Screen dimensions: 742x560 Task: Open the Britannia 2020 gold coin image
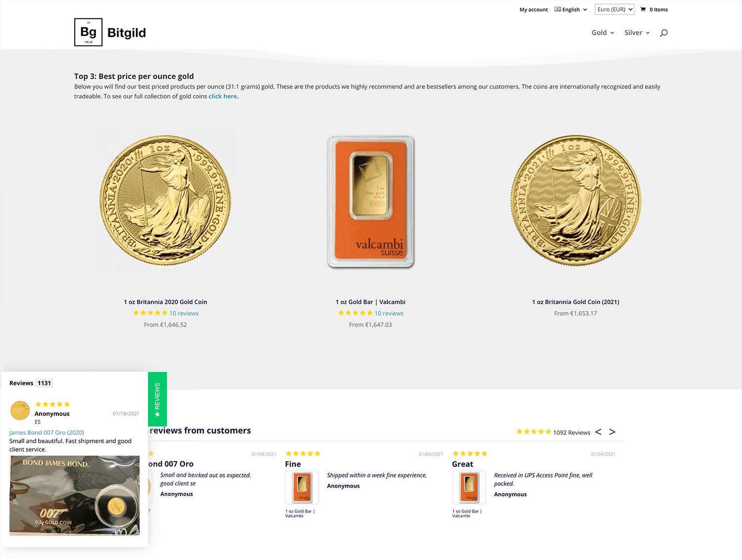[165, 200]
